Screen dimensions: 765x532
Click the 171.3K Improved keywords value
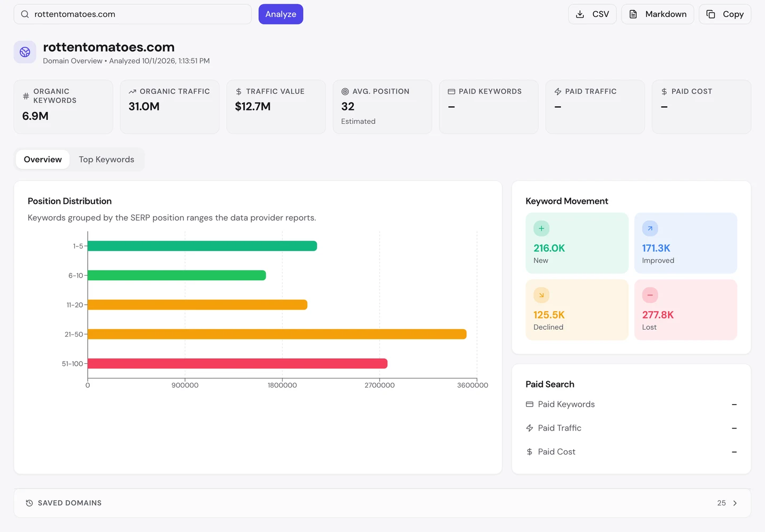pyautogui.click(x=656, y=248)
